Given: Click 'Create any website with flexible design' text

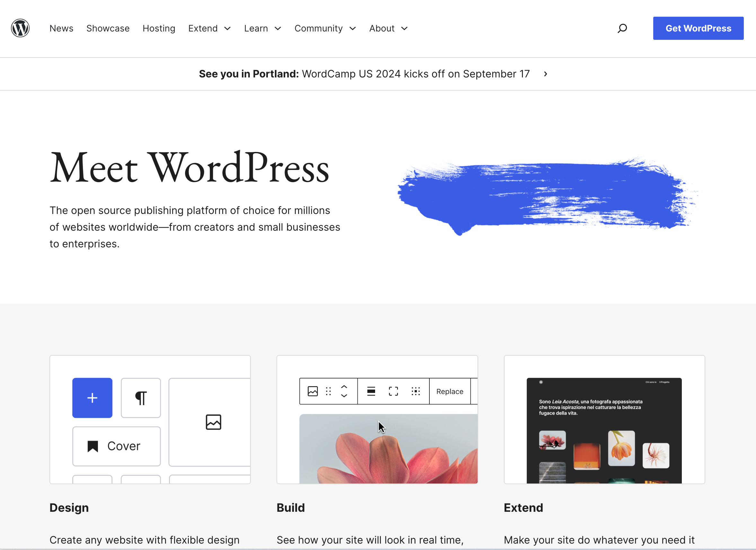Looking at the screenshot, I should pos(144,540).
